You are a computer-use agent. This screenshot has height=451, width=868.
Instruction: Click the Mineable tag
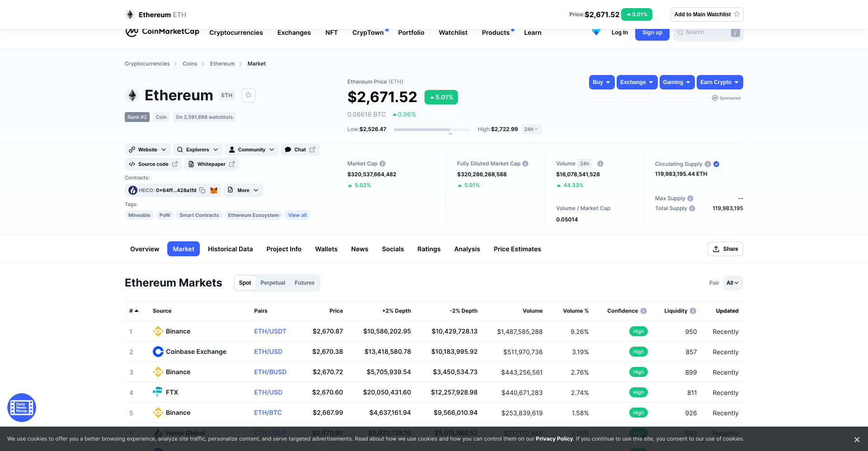139,215
